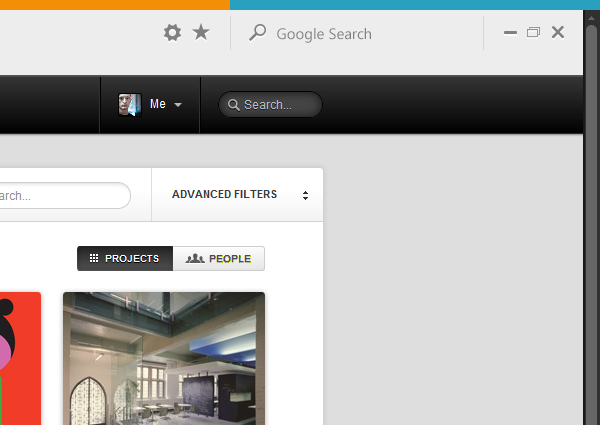Viewport: 600px width, 425px height.
Task: Restore down the browser window
Action: (x=533, y=32)
